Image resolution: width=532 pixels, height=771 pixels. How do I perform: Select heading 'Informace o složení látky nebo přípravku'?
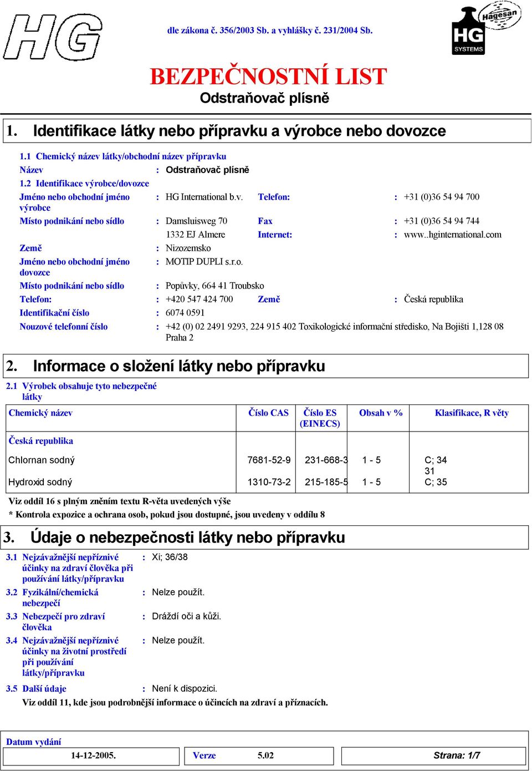click(179, 366)
